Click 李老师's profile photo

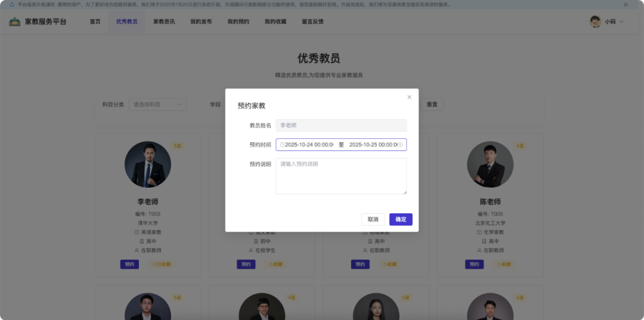148,164
